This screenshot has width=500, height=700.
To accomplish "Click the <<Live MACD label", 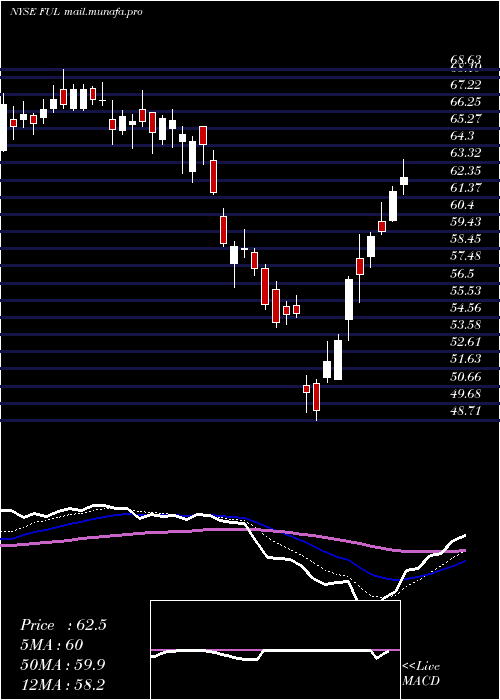I will (x=421, y=673).
